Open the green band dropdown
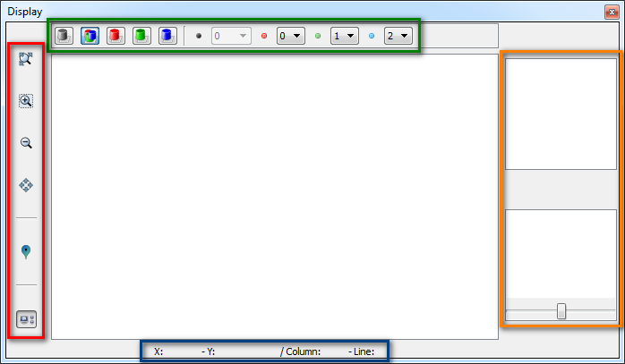Screen dimensions: 625x364 tap(344, 36)
